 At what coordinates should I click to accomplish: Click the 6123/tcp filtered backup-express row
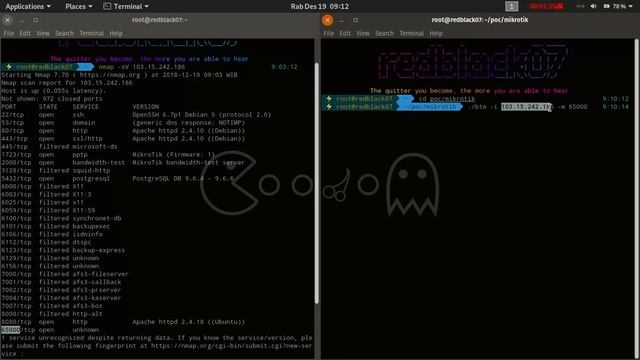point(63,250)
